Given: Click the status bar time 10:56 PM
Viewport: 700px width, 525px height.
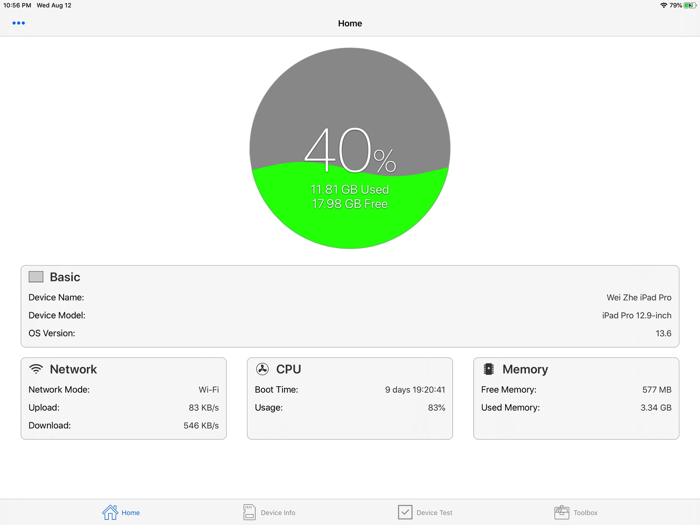Looking at the screenshot, I should [17, 5].
